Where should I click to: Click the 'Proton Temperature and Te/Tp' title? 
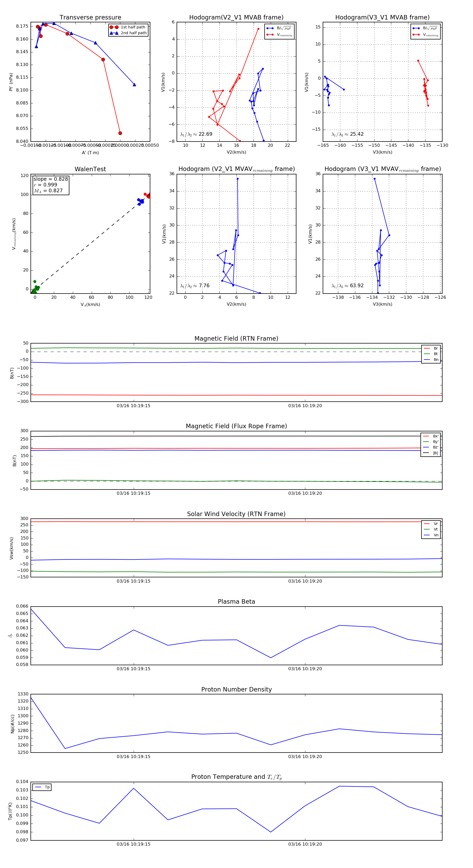pyautogui.click(x=236, y=777)
